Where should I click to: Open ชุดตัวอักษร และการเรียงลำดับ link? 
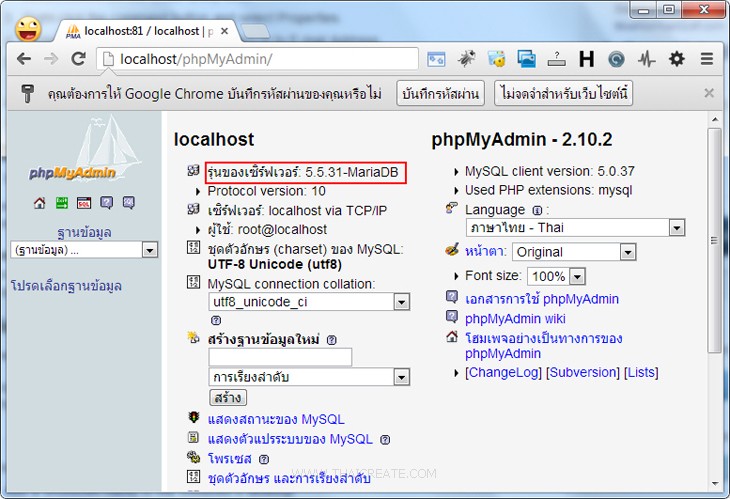[289, 478]
